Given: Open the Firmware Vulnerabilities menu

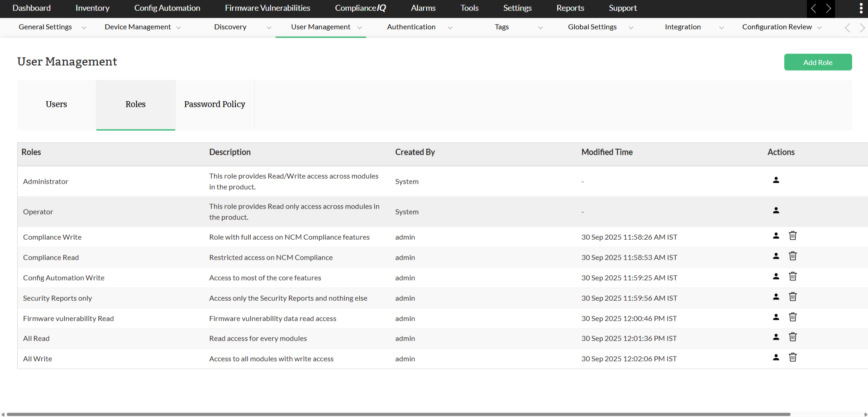Looking at the screenshot, I should tap(267, 8).
